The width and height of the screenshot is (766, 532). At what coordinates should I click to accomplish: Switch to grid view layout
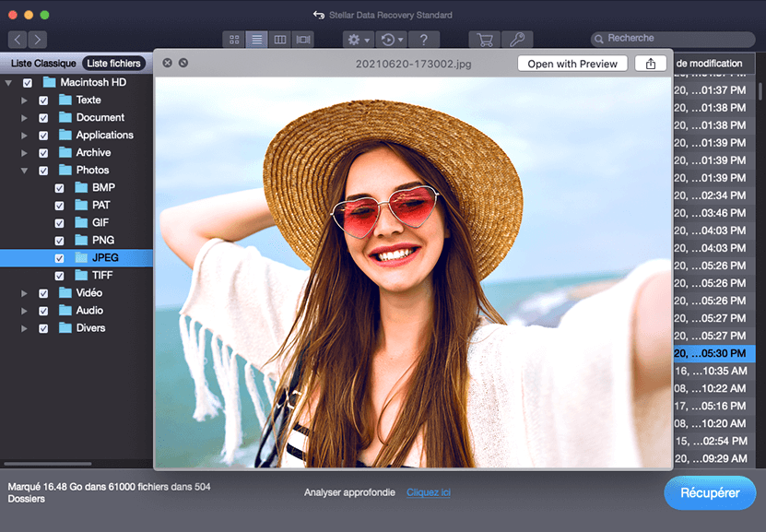coord(233,40)
